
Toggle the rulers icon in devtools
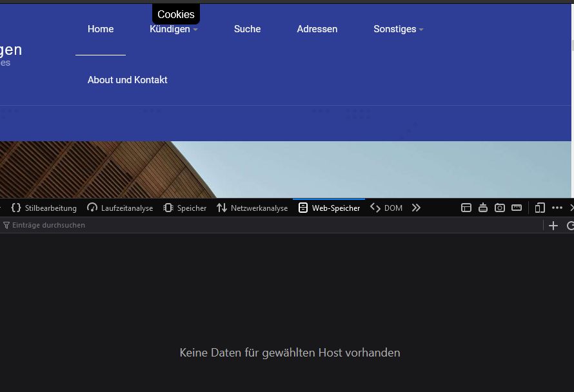click(517, 208)
